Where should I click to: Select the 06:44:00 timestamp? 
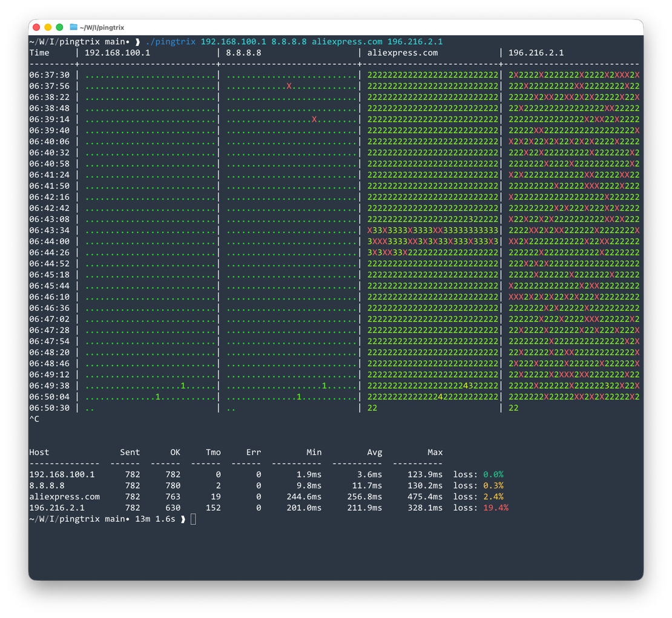pos(49,242)
